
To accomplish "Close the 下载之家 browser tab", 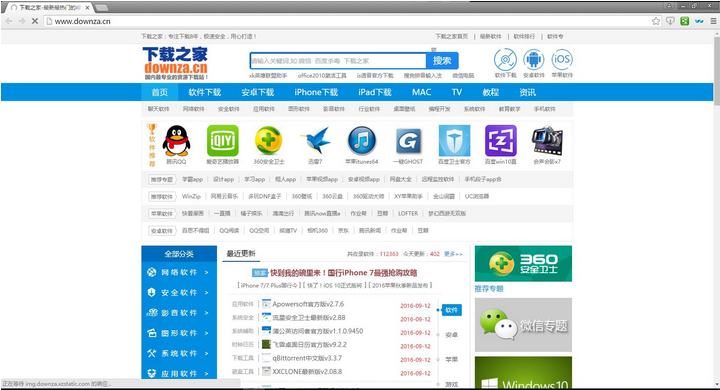I will pos(87,8).
